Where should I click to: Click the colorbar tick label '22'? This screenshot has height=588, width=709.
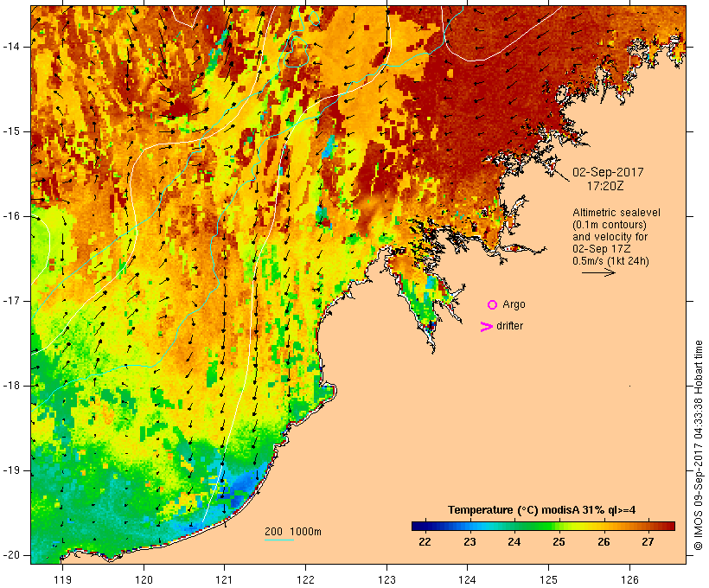coord(425,542)
